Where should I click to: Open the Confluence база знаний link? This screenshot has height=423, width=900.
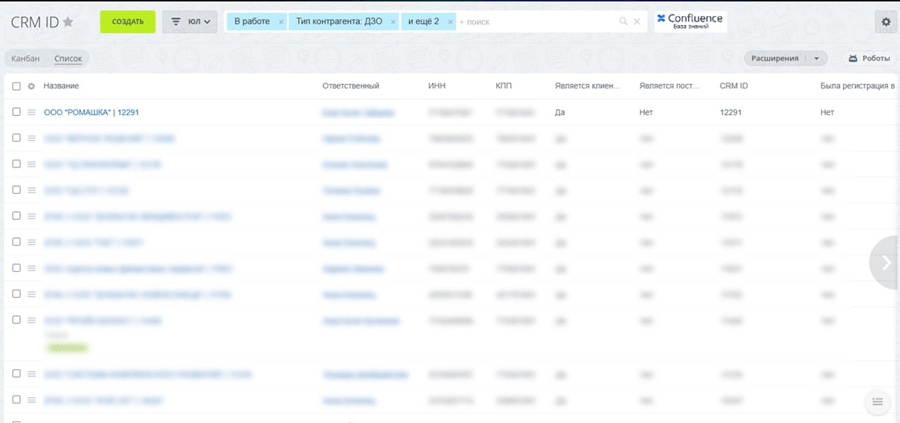690,21
